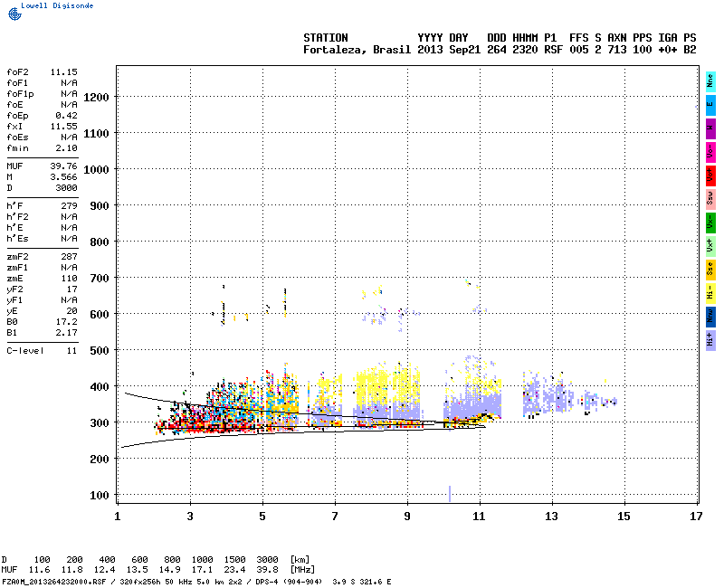Click the coordinates 3.9 S 321.6 E
Image resolution: width=724 pixels, height=588 pixels.
pyautogui.click(x=361, y=582)
